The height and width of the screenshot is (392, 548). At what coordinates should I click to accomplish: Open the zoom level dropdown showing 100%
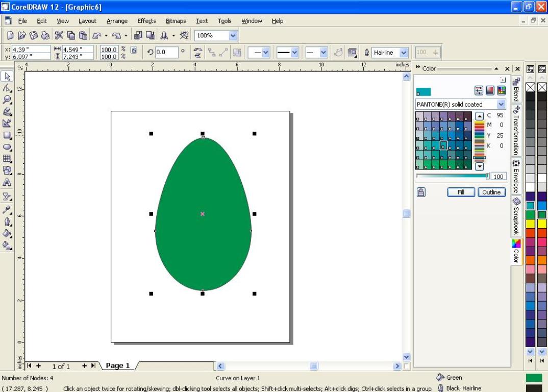point(233,35)
